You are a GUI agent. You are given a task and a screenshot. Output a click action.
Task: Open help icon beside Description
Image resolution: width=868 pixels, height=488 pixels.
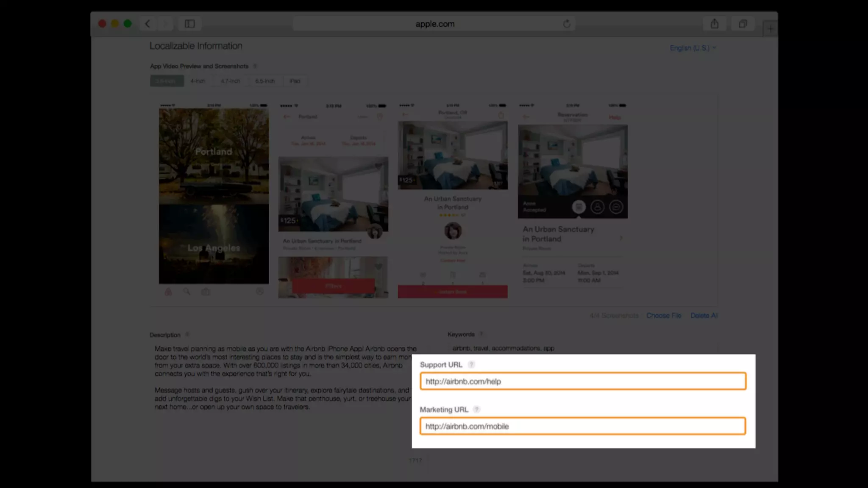187,335
